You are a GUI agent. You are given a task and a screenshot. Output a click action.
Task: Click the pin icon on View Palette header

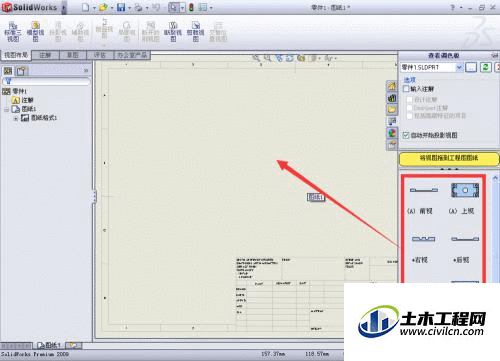(x=495, y=55)
